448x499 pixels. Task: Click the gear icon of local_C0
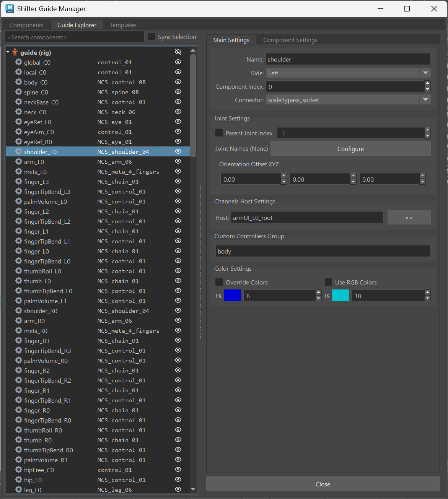tap(18, 72)
